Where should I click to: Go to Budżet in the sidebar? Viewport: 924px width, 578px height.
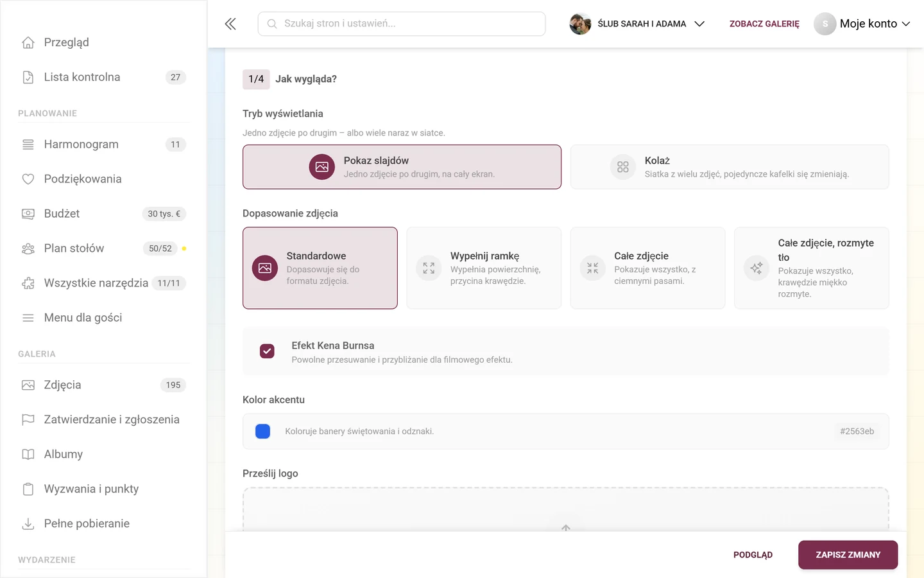pyautogui.click(x=104, y=214)
